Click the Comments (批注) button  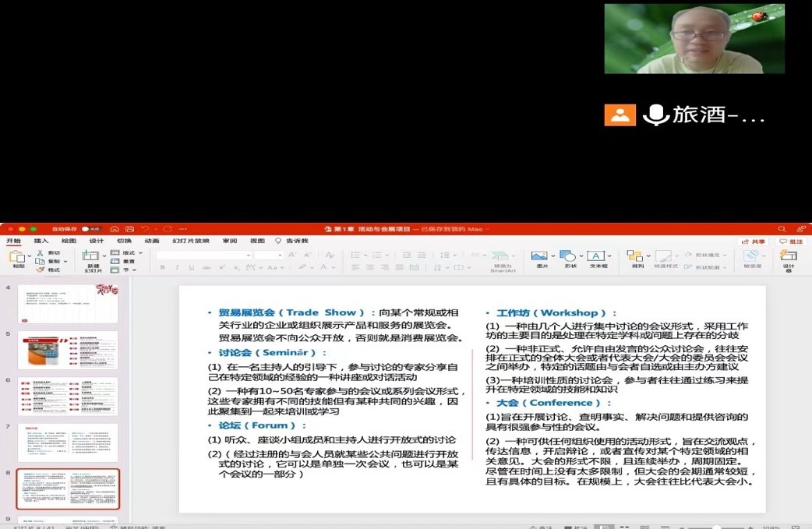click(x=791, y=242)
